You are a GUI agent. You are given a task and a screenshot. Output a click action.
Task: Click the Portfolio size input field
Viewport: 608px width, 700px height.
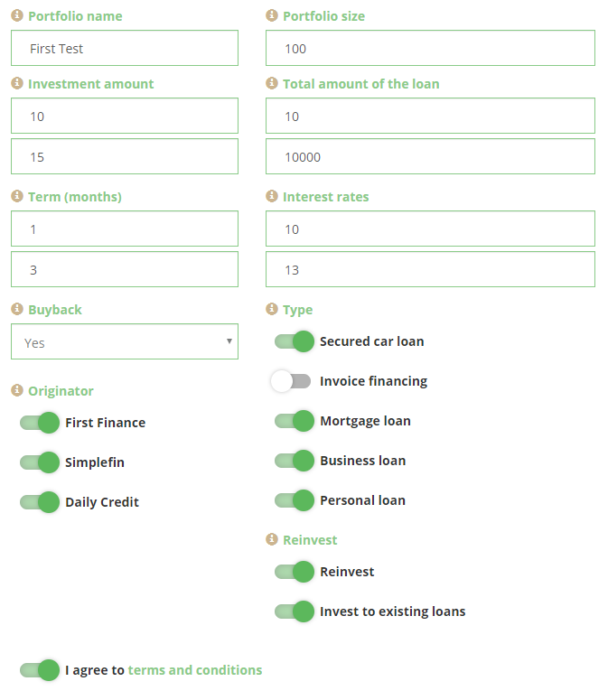pos(430,49)
